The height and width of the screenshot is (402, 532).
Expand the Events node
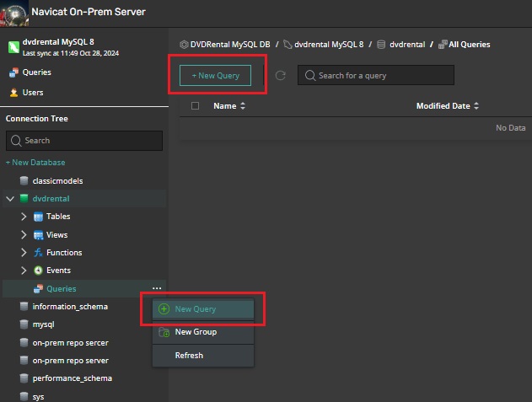coord(24,271)
